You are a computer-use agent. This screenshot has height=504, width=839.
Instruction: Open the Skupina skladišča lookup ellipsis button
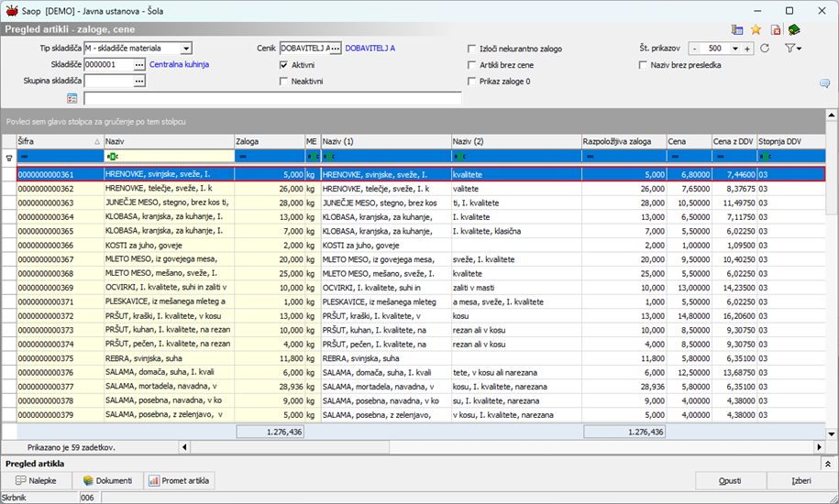139,82
